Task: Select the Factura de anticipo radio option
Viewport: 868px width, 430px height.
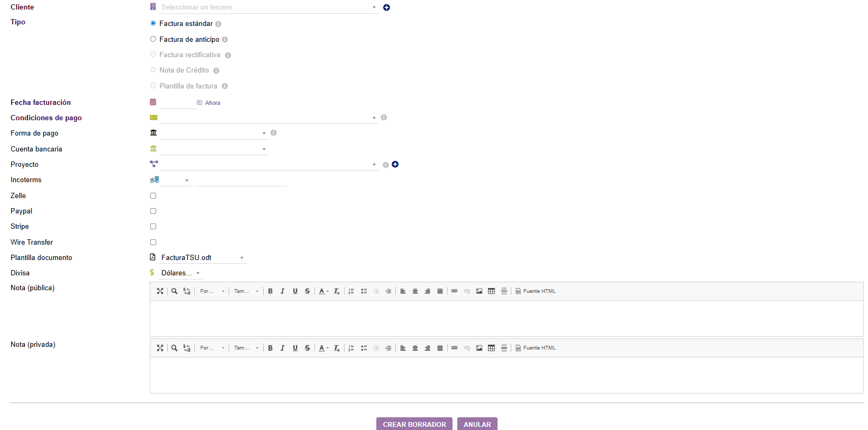Action: click(153, 39)
